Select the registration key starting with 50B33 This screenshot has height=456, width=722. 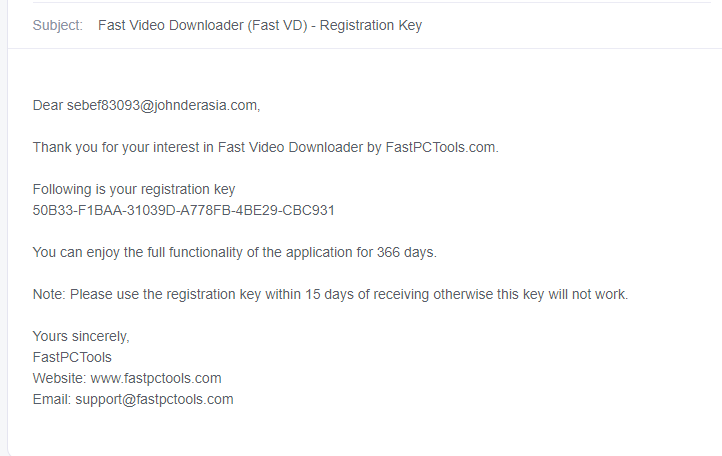click(x=183, y=210)
